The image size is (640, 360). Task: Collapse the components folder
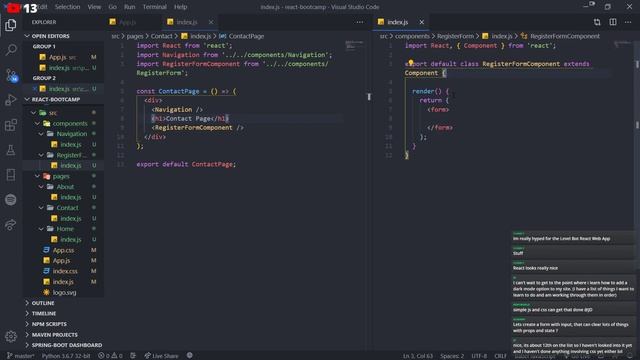[x=63, y=123]
